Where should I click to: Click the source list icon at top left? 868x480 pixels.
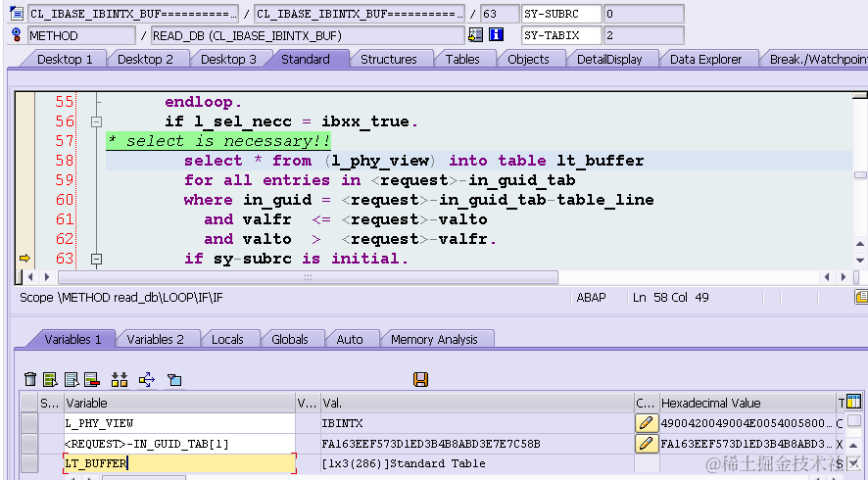coord(17,13)
